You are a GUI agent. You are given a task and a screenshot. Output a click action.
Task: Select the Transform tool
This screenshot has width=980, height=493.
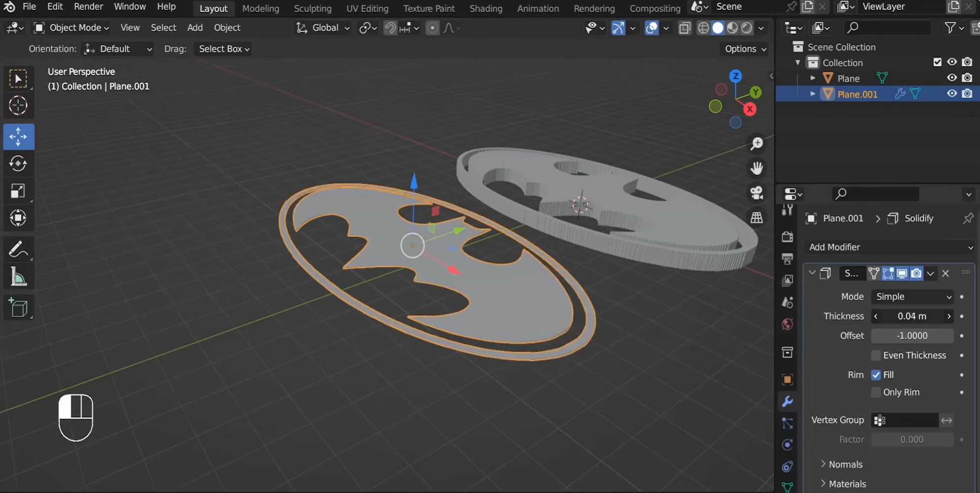(18, 218)
